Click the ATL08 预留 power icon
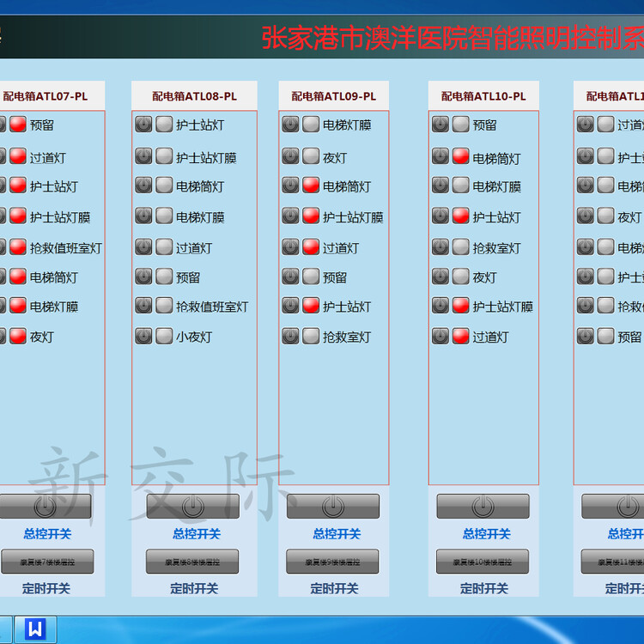Screen dimensions: 644x644 pos(143,276)
